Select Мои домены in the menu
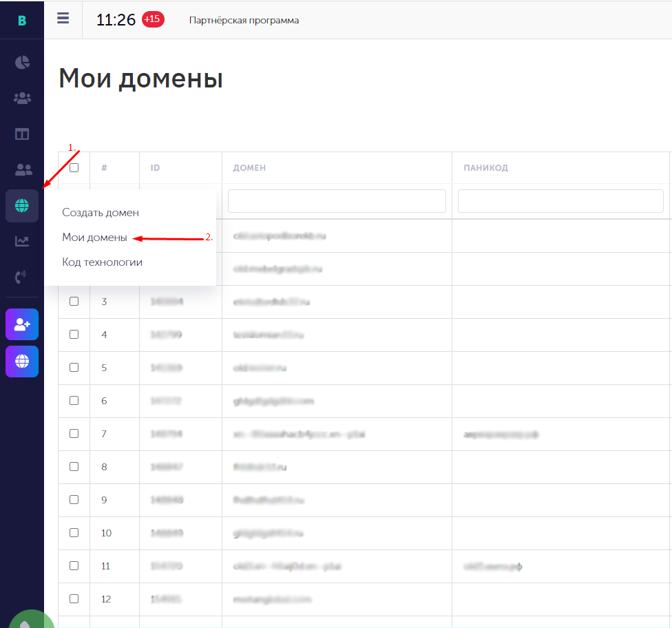This screenshot has width=672, height=628. pos(95,238)
